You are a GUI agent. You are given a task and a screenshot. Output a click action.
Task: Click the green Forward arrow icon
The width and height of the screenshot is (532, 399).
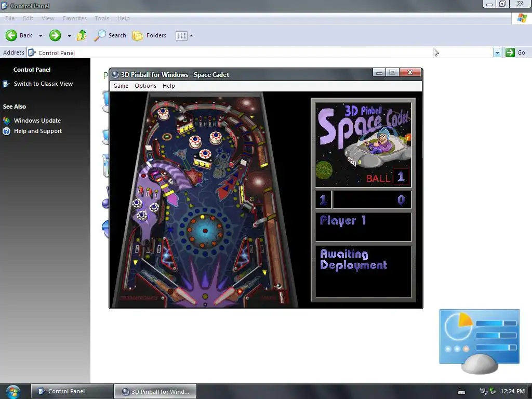(55, 35)
